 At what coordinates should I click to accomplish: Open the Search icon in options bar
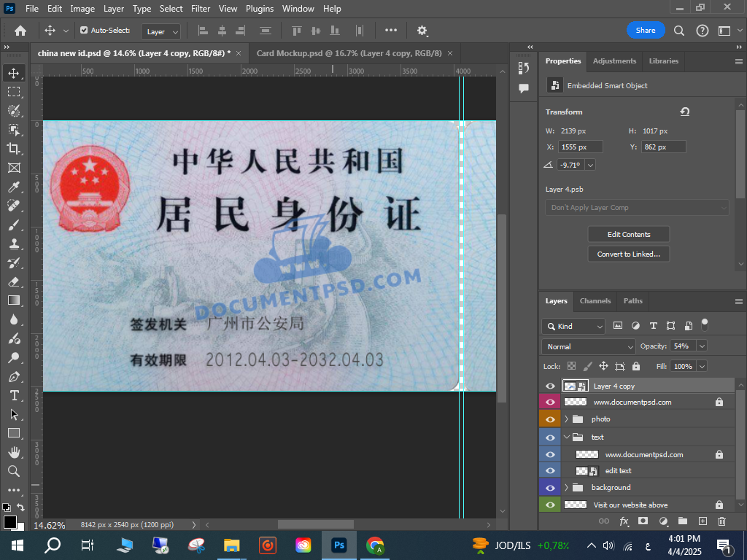click(679, 31)
